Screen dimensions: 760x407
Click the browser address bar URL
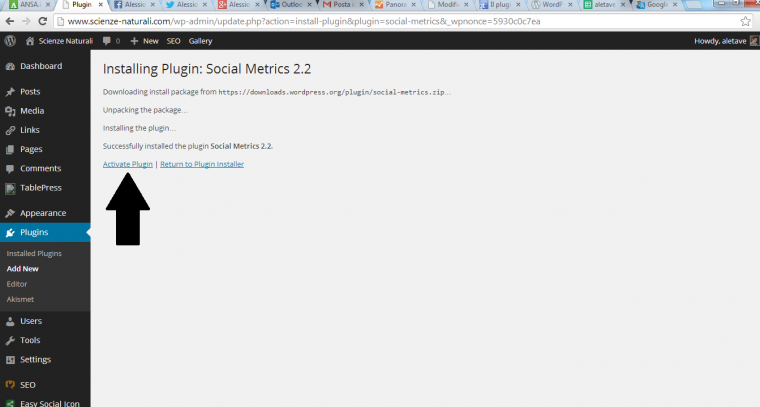pos(303,21)
